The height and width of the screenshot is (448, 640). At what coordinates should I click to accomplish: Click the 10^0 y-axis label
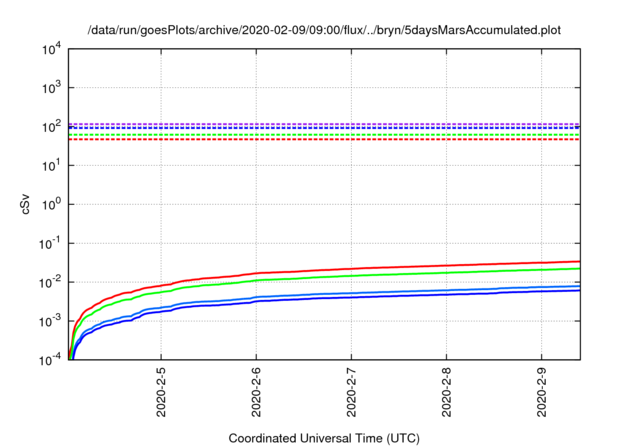(x=51, y=204)
